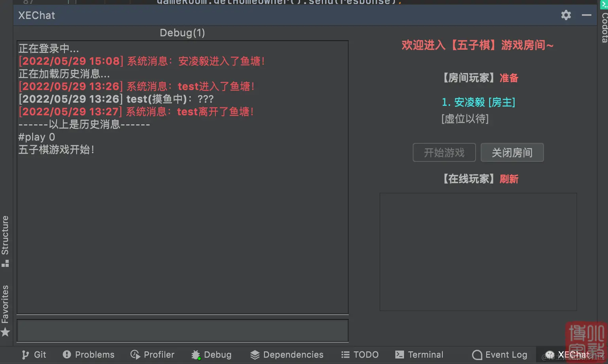Hide the XEChat tool window
Viewport: 608px width, 364px height.
[x=587, y=15]
